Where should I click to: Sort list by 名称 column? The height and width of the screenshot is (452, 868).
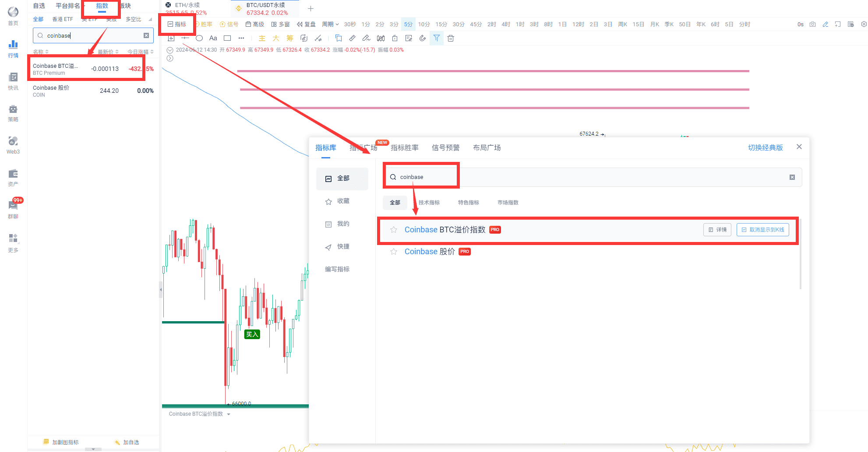point(41,52)
